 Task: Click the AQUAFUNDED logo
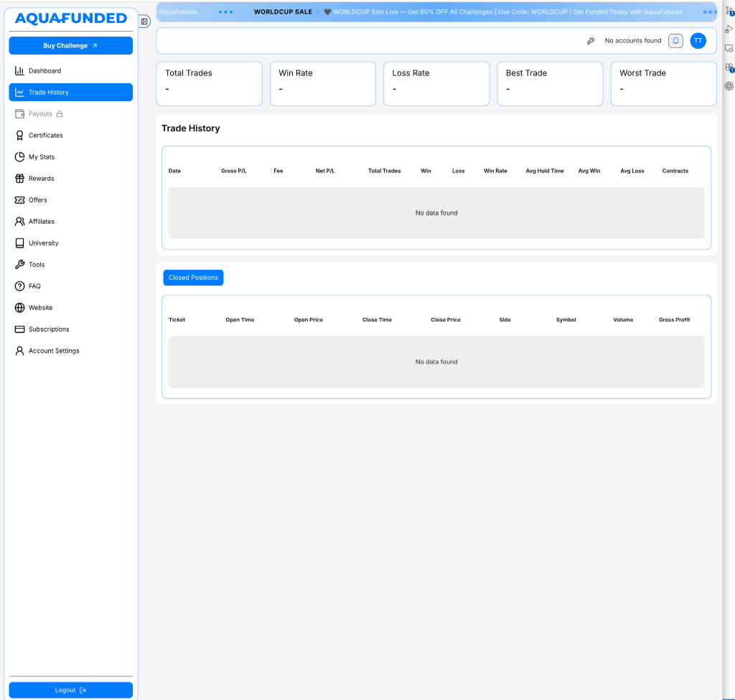[71, 18]
